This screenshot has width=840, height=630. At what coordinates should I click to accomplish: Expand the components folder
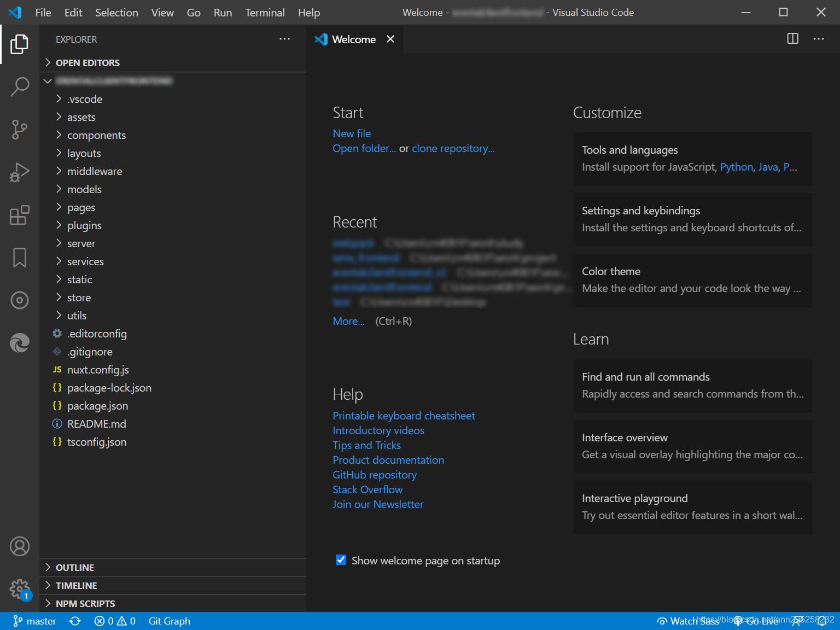(x=173, y=135)
